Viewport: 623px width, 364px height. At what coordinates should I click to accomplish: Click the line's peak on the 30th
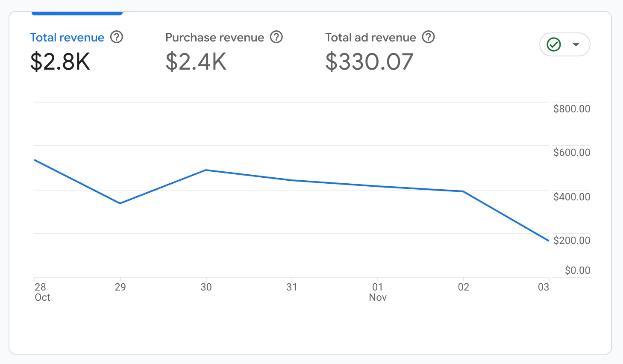tap(206, 170)
